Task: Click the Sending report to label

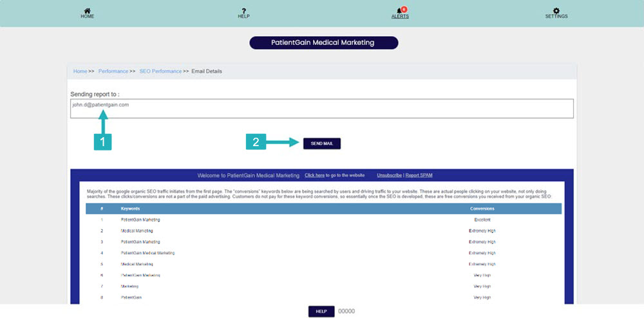Action: click(x=95, y=94)
